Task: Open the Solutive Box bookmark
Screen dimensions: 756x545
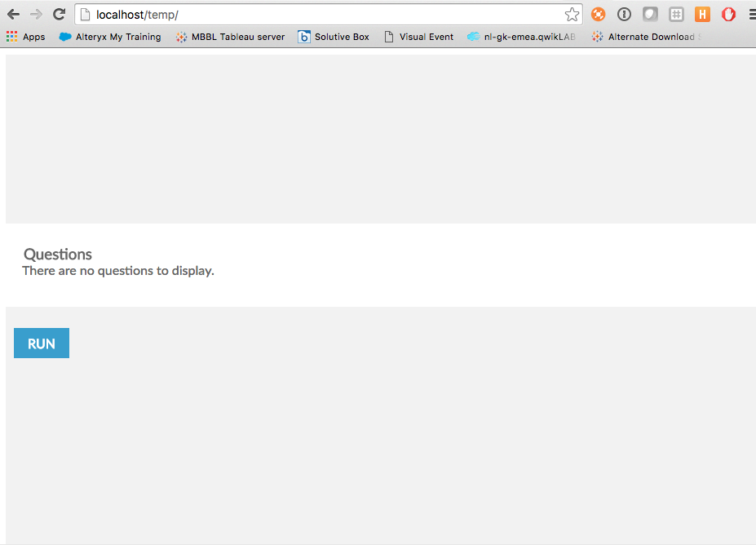Action: pyautogui.click(x=334, y=37)
